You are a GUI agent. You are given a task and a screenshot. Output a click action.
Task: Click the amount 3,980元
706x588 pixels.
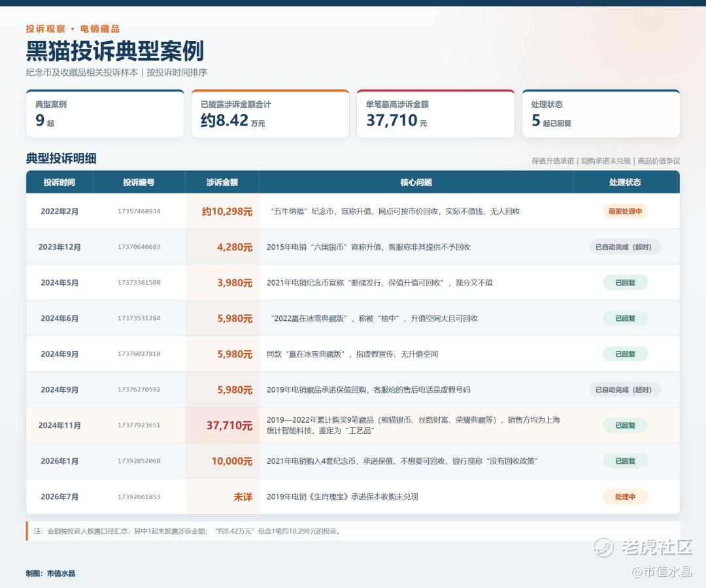click(x=235, y=282)
